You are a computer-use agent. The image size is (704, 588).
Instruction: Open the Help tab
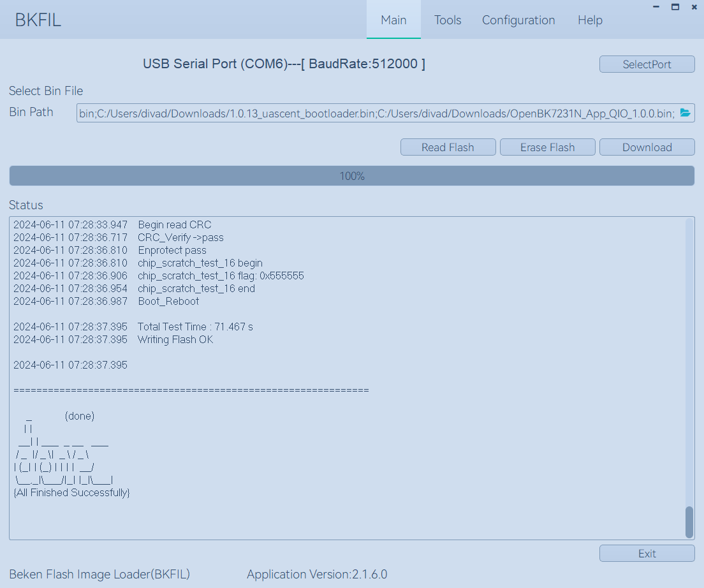pyautogui.click(x=590, y=20)
